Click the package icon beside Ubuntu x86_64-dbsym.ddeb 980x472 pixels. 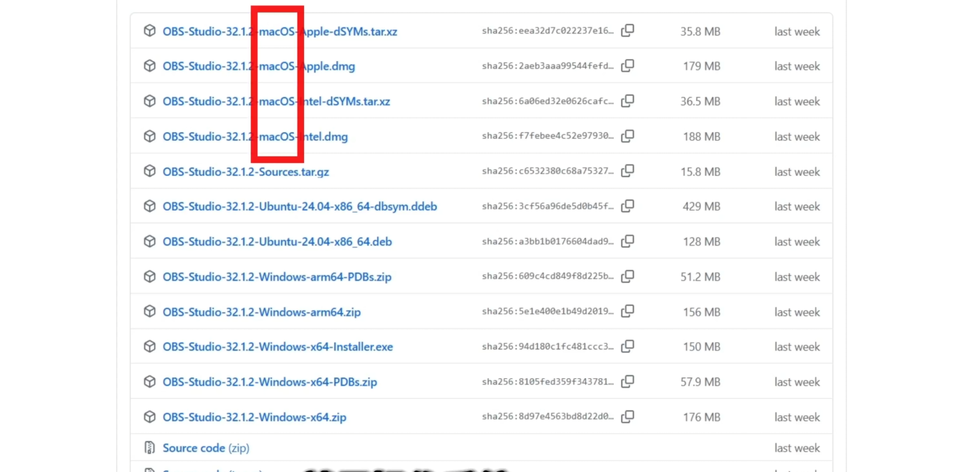[150, 206]
